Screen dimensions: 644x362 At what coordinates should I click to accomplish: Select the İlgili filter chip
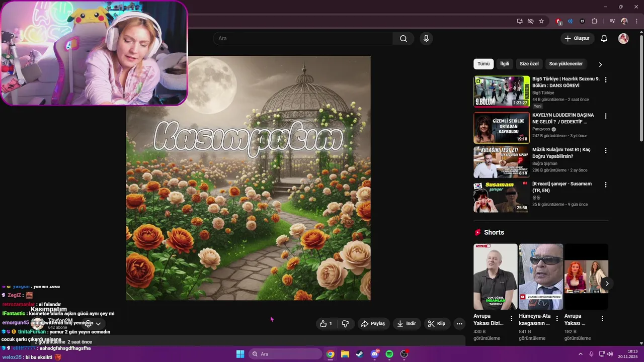[x=505, y=64]
